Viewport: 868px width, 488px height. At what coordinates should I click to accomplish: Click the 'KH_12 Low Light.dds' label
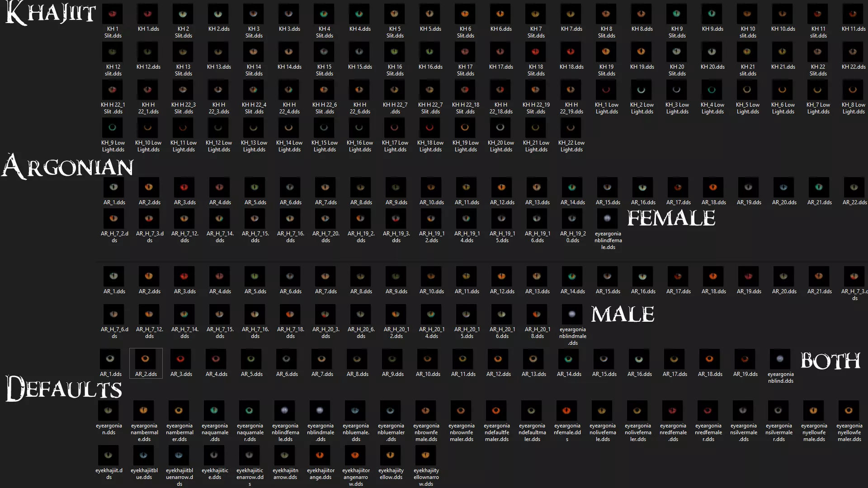tap(219, 146)
